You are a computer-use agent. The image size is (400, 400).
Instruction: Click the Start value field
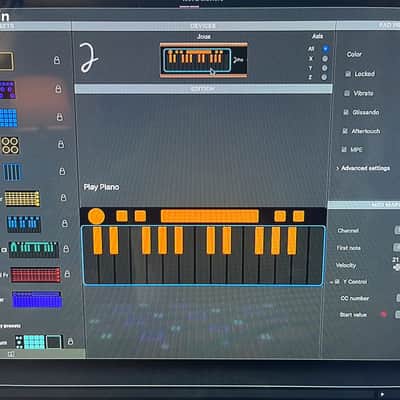[397, 314]
